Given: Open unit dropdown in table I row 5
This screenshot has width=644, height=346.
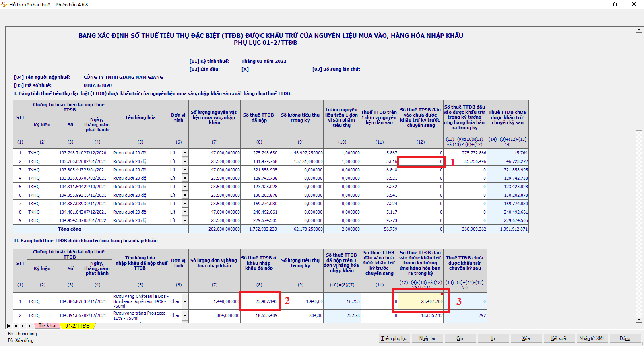Looking at the screenshot, I should (x=185, y=187).
